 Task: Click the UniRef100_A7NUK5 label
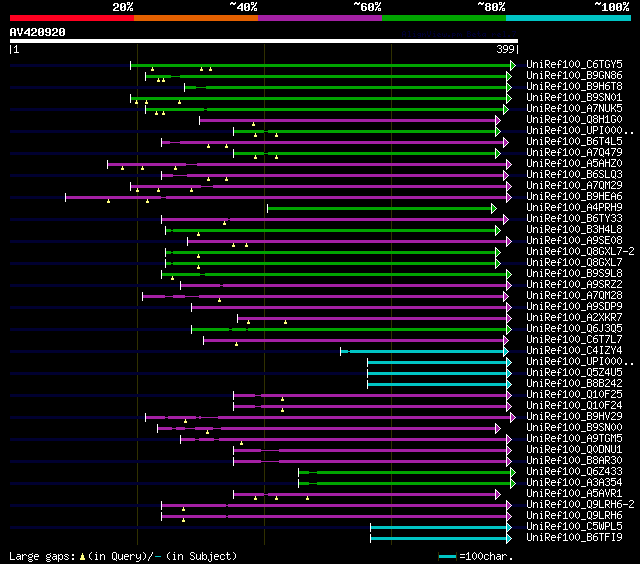(574, 109)
